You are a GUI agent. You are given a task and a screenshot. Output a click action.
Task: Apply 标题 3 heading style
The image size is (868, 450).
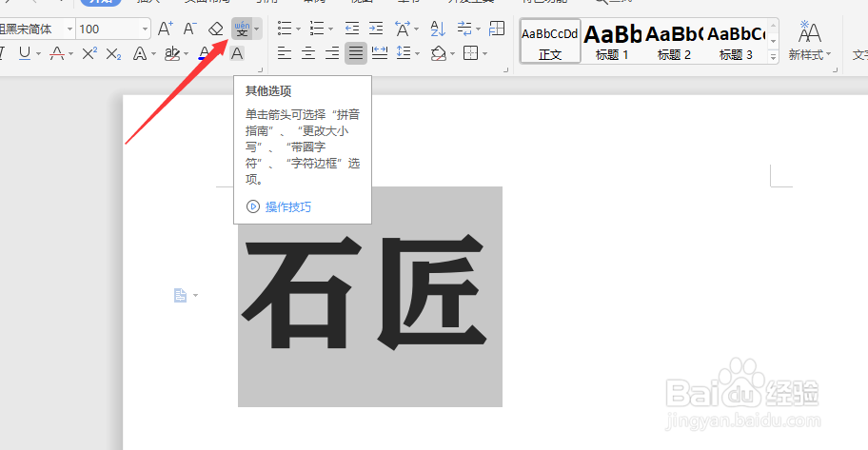[736, 42]
